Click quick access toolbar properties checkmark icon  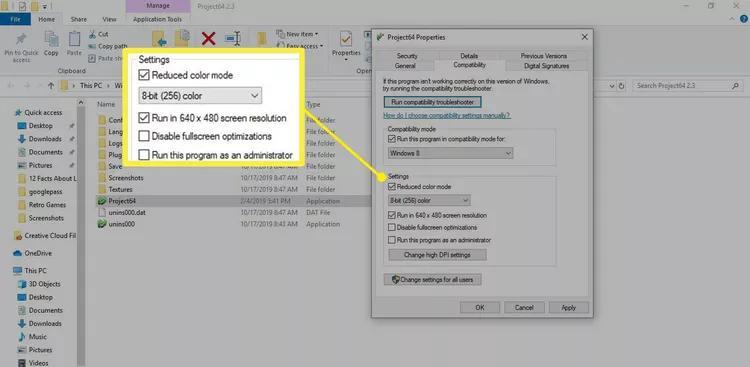22,6
